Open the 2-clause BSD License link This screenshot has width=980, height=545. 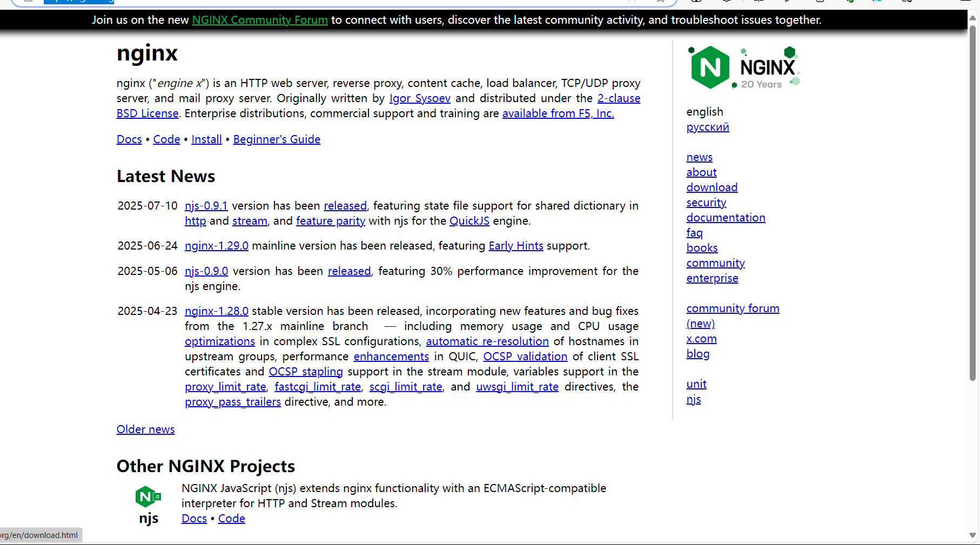point(619,98)
